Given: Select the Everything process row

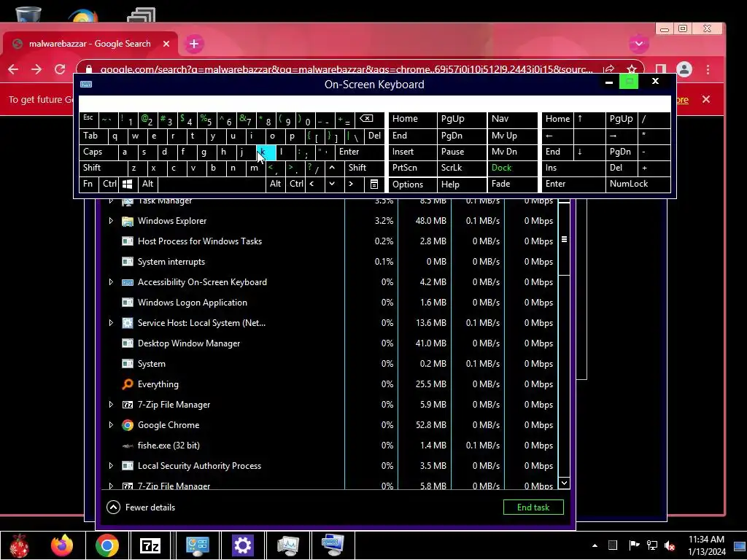Looking at the screenshot, I should click(x=329, y=384).
